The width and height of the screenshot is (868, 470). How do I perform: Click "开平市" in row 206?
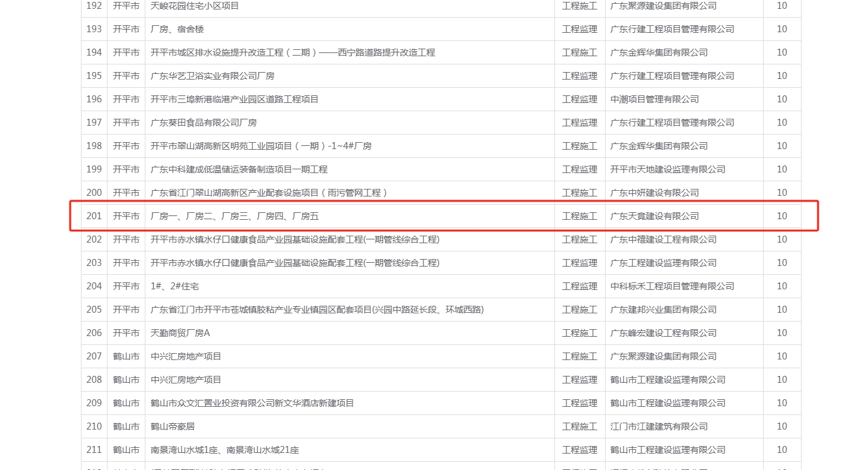click(x=126, y=333)
